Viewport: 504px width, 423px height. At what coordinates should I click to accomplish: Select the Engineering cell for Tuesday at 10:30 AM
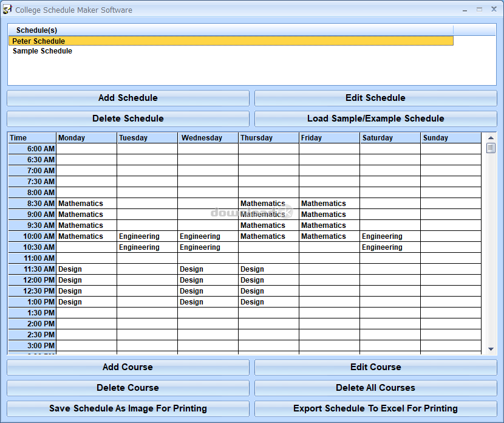tap(147, 247)
